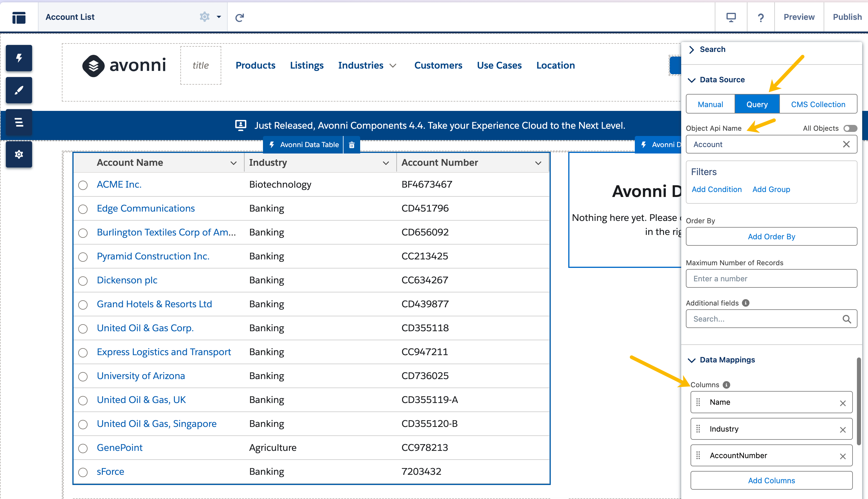The width and height of the screenshot is (868, 499).
Task: Open the Theme paintbrush panel
Action: 19,90
